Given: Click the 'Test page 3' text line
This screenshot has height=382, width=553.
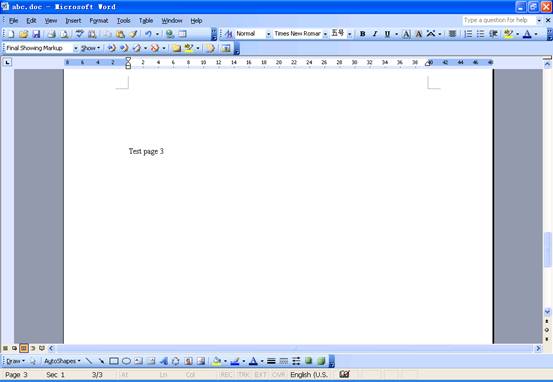Looking at the screenshot, I should [146, 151].
